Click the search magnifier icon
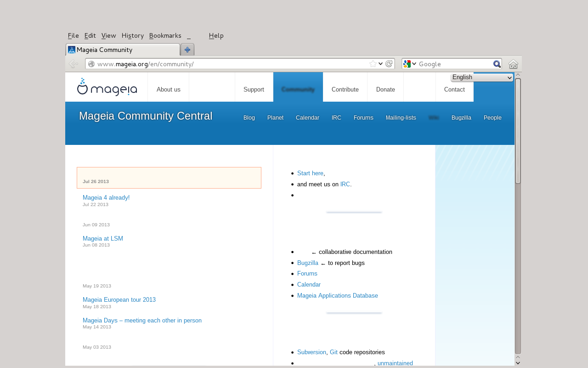 (497, 64)
